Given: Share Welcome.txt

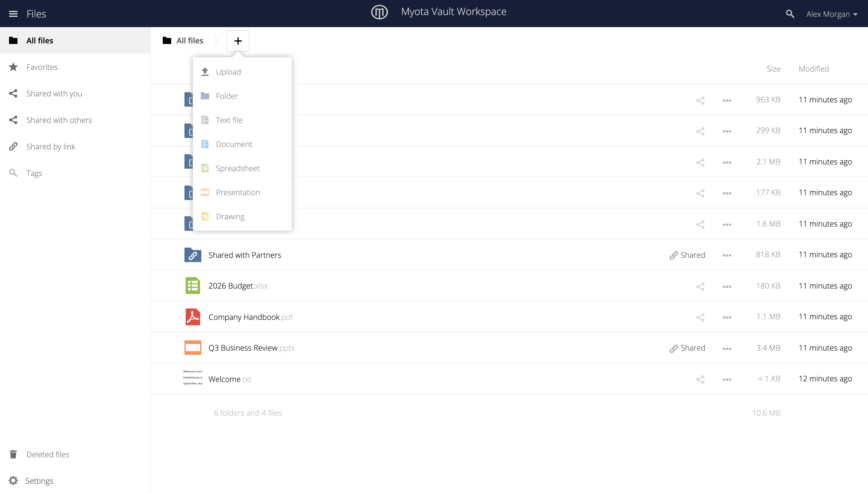Looking at the screenshot, I should [x=700, y=379].
